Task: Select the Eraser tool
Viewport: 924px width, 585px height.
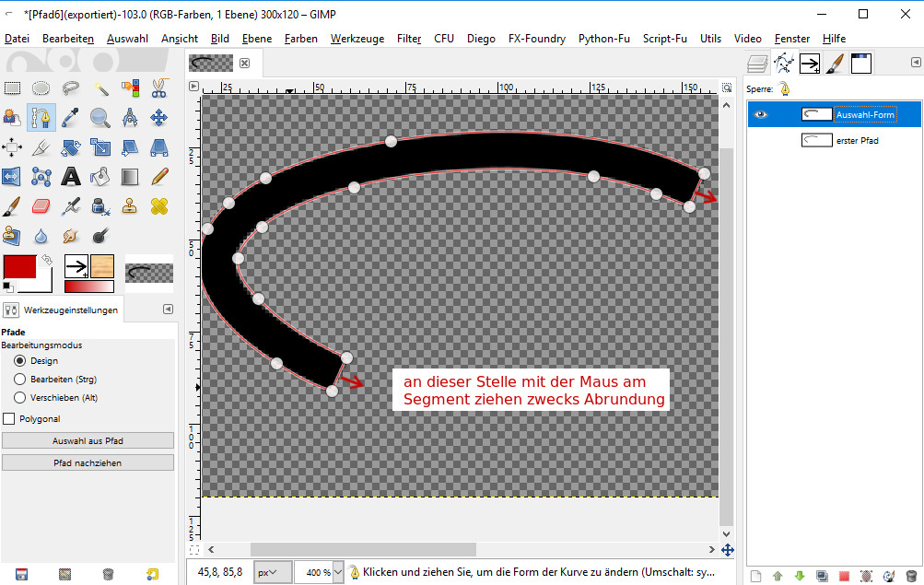Action: 41,206
